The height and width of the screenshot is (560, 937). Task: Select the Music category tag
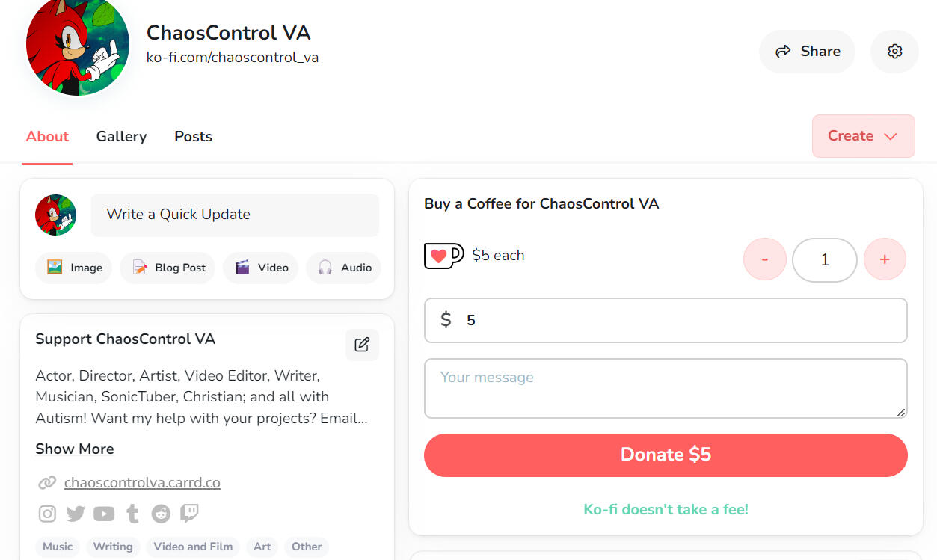(58, 547)
